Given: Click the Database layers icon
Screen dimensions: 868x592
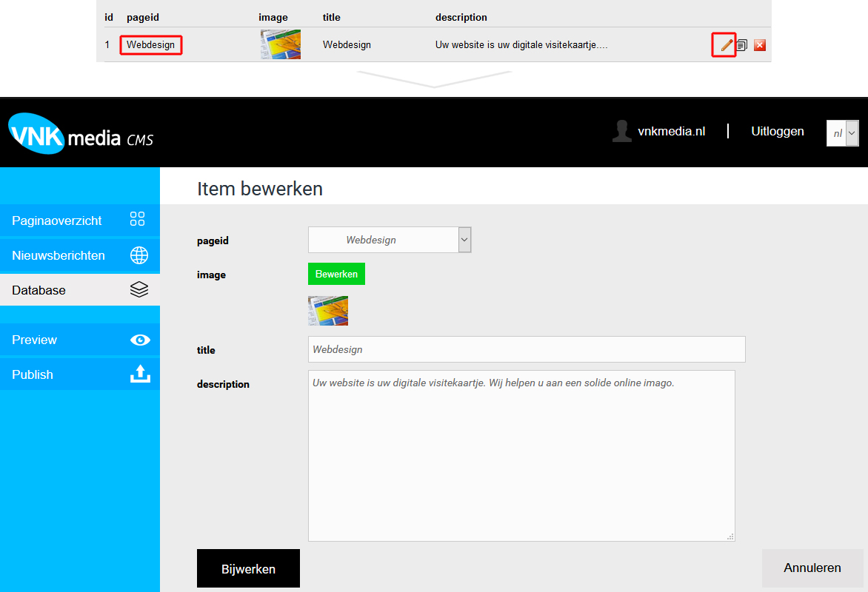Looking at the screenshot, I should point(138,290).
